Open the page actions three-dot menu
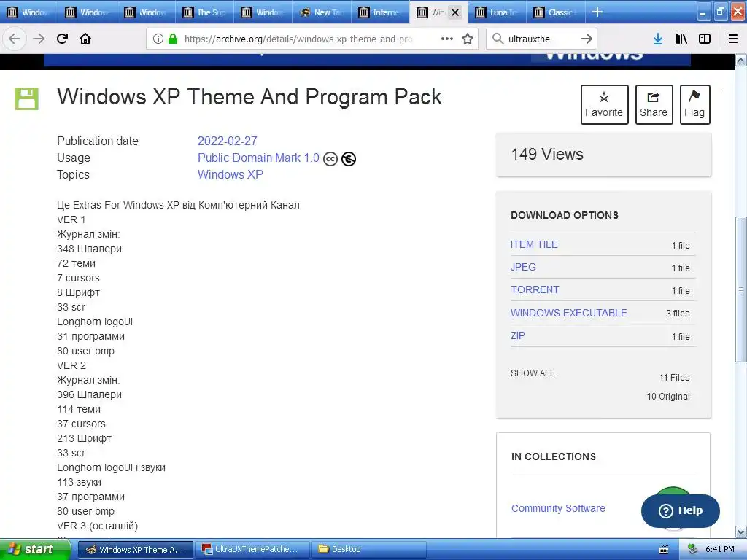This screenshot has width=747, height=560. tap(447, 39)
